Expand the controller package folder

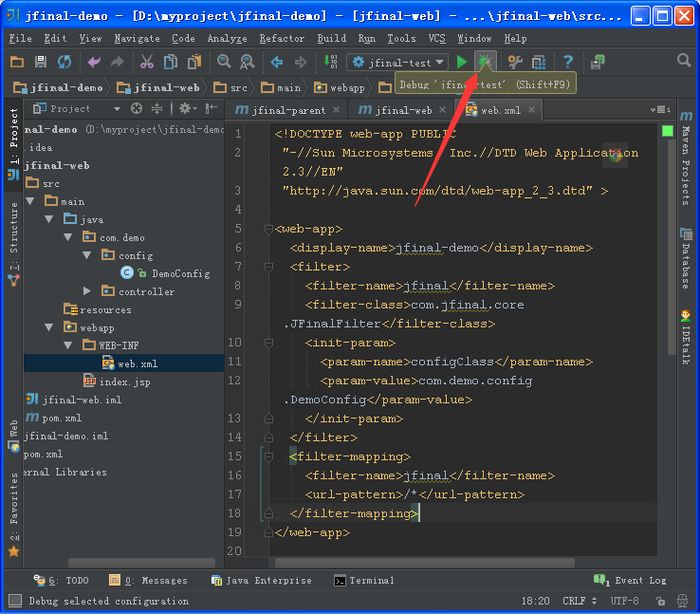point(88,291)
